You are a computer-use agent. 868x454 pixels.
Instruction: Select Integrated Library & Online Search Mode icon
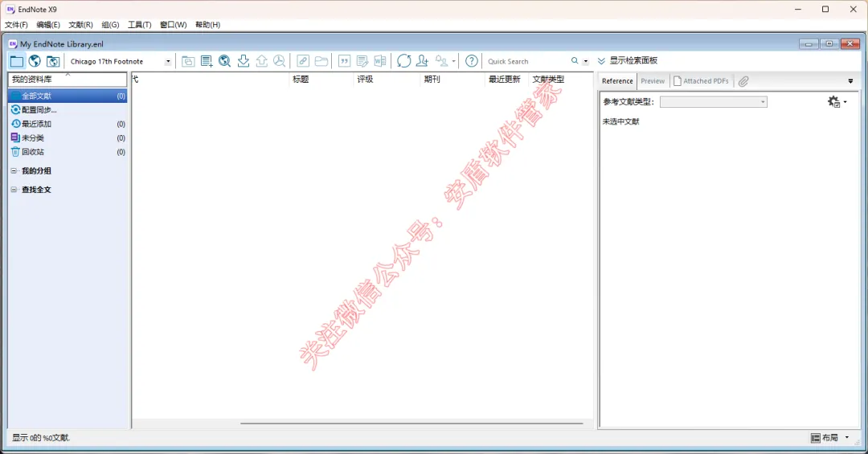53,61
